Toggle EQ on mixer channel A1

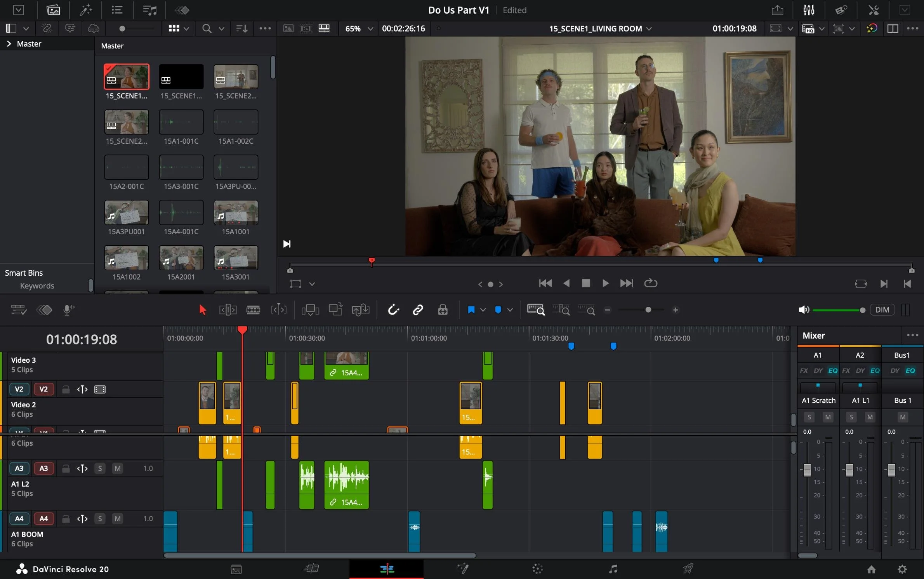click(x=833, y=371)
